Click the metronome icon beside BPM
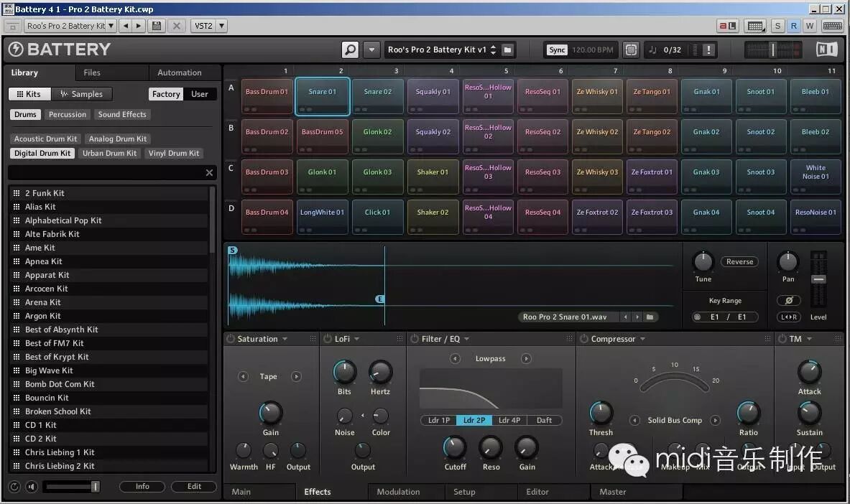 point(631,50)
